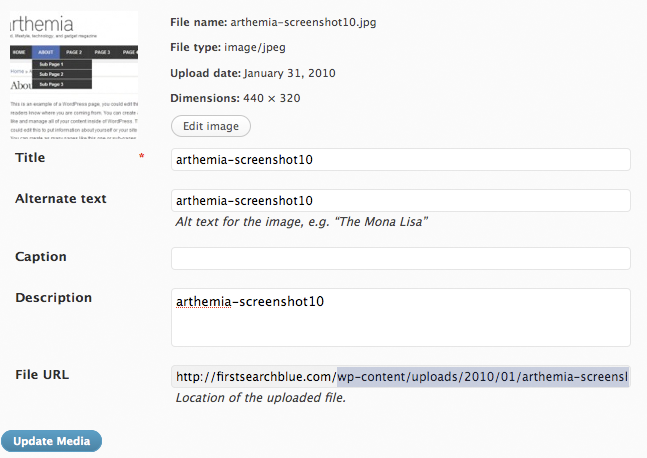Click into the Description text area
Image resolution: width=647 pixels, height=458 pixels.
[x=400, y=317]
